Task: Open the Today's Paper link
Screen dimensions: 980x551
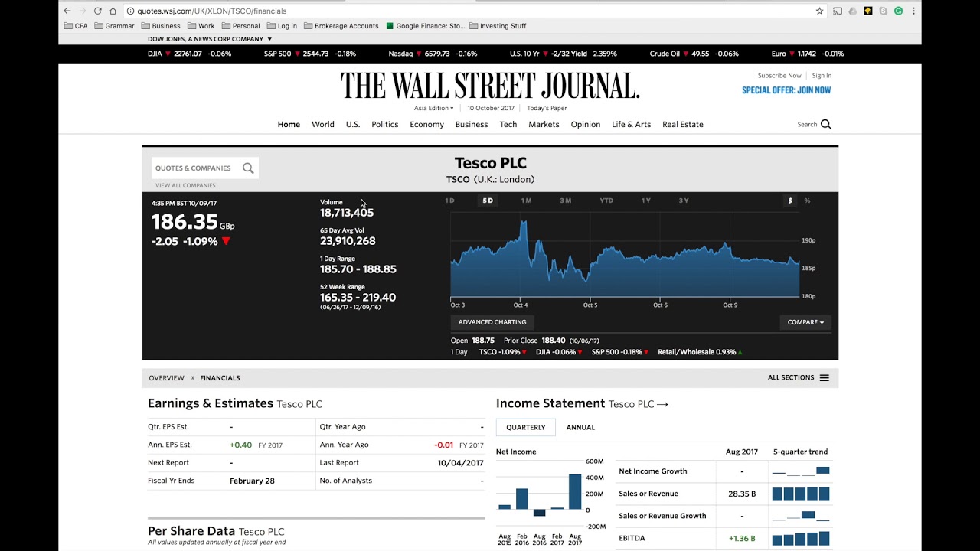Action: click(547, 108)
